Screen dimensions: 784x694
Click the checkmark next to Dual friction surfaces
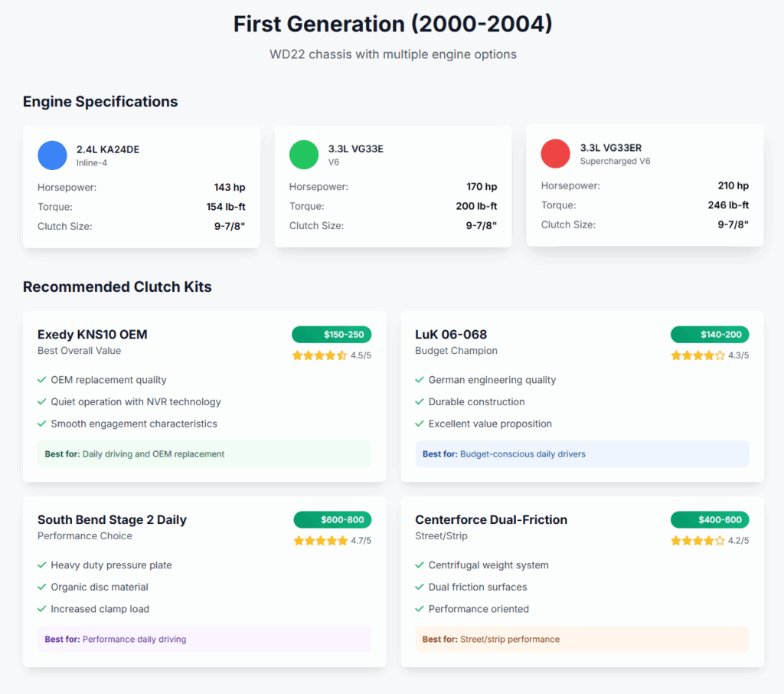pos(420,587)
